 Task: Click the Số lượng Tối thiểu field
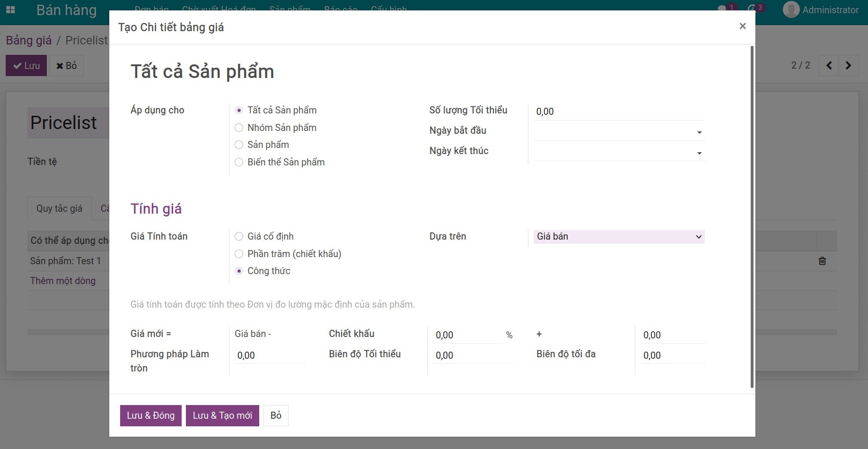click(619, 112)
